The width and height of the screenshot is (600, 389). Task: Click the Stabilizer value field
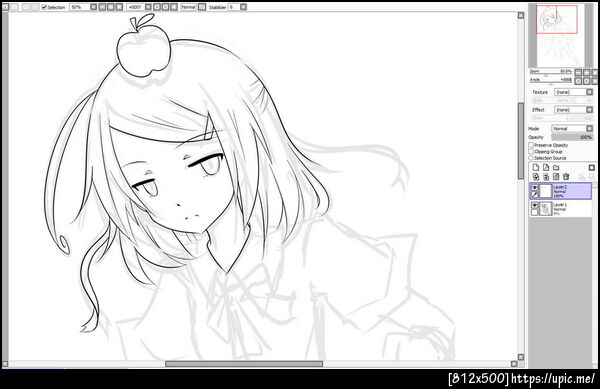[234, 7]
